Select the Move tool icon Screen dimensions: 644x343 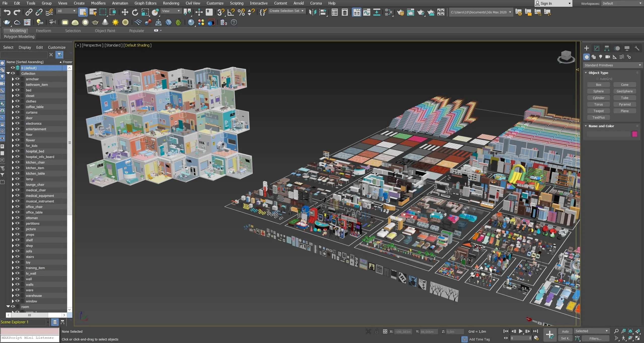click(x=125, y=12)
